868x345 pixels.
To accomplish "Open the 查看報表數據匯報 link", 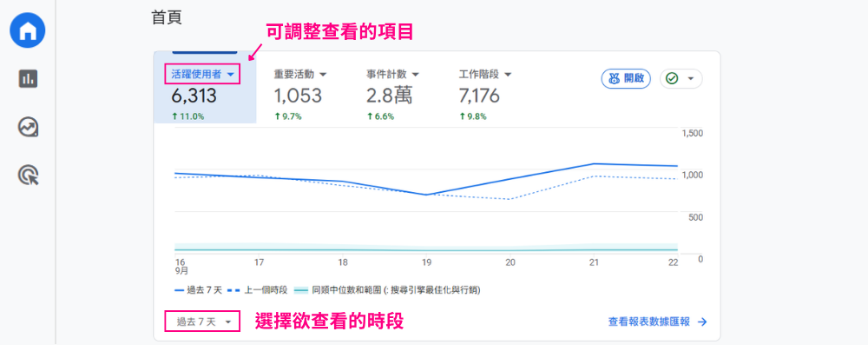I will pos(648,322).
